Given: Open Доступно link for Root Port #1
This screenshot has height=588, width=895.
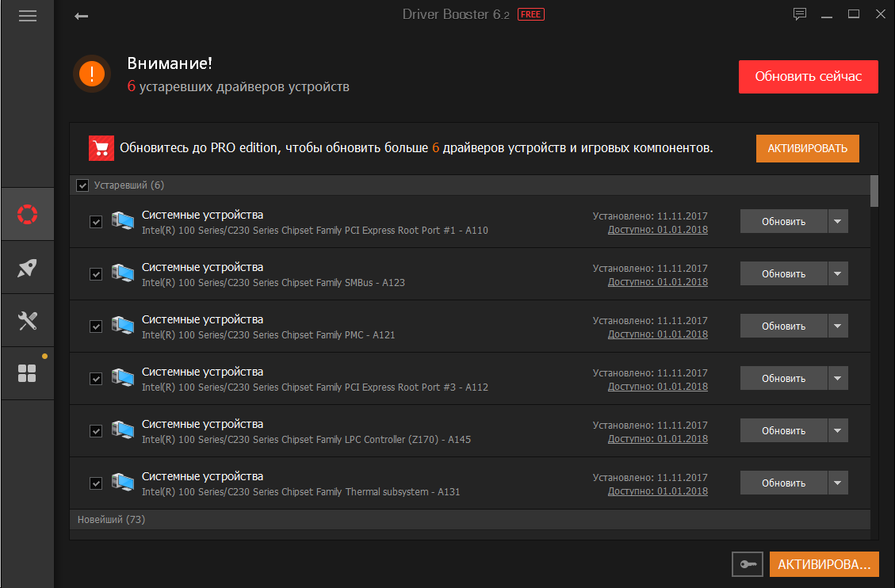Looking at the screenshot, I should click(657, 230).
